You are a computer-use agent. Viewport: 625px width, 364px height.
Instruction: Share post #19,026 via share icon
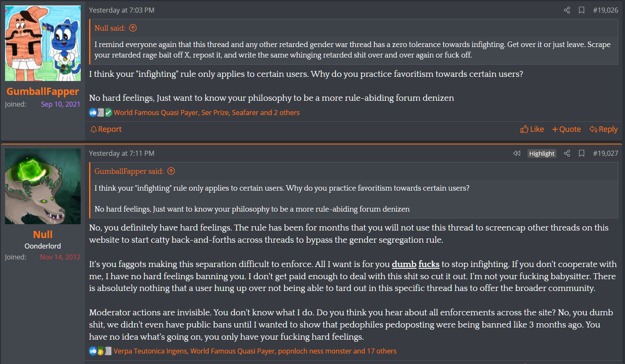pyautogui.click(x=567, y=10)
